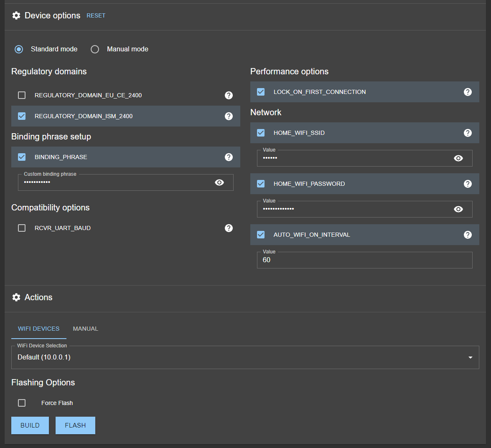Select Standard mode radio button
This screenshot has width=491, height=448.
[x=19, y=49]
